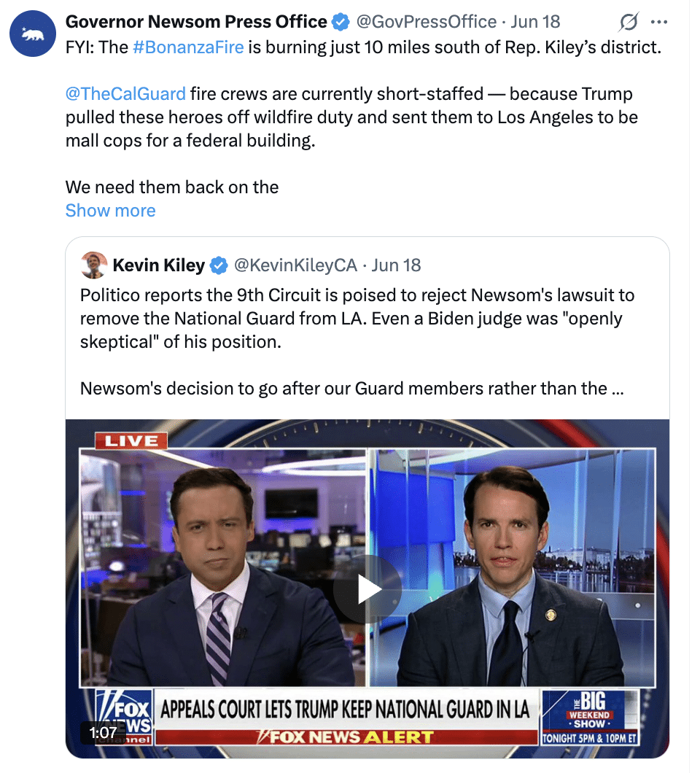Open the @KevinKileyCA handle
The image size is (700, 773).
(295, 265)
